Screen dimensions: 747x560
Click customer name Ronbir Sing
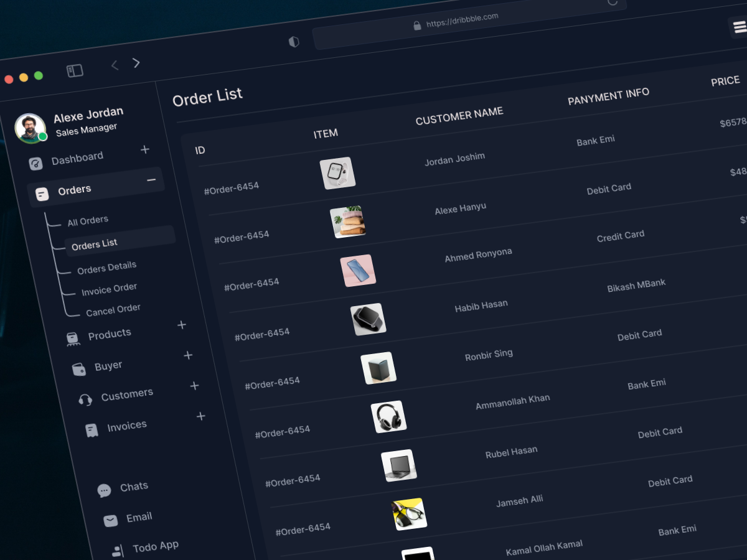point(489,355)
